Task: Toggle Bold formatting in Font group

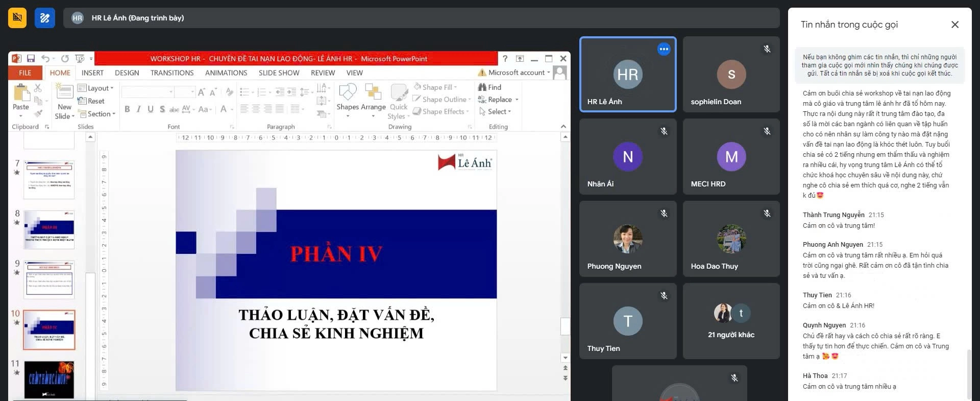Action: [127, 109]
